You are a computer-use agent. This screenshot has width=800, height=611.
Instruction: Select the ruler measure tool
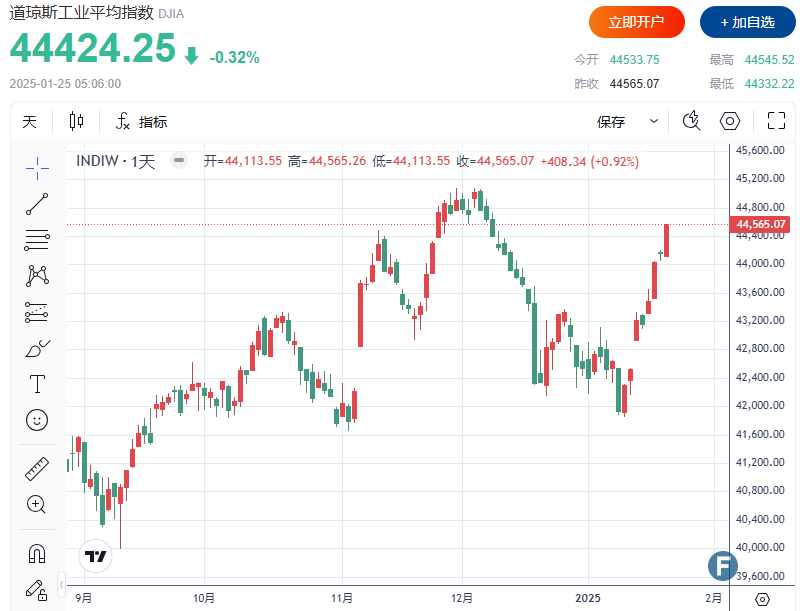click(x=37, y=468)
